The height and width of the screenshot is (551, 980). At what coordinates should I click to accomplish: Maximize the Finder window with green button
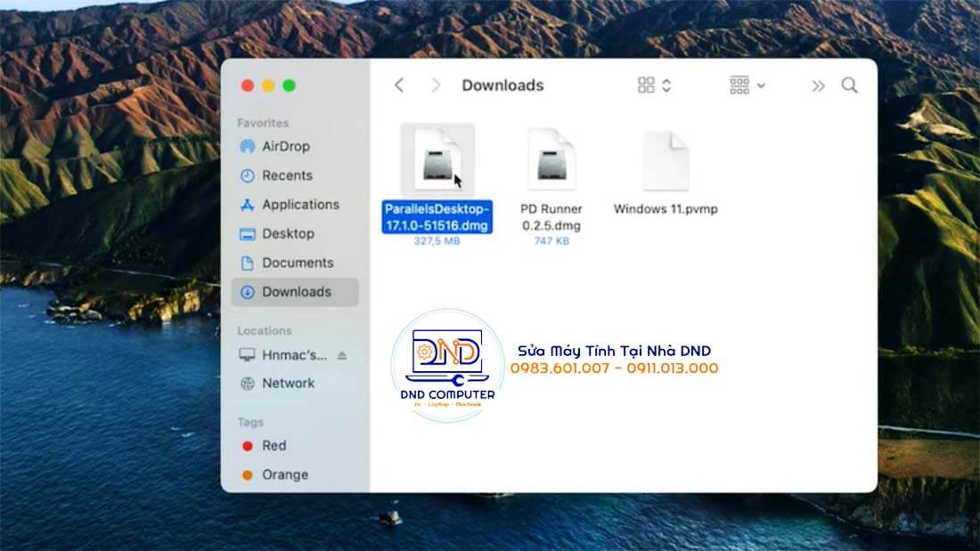(x=289, y=85)
